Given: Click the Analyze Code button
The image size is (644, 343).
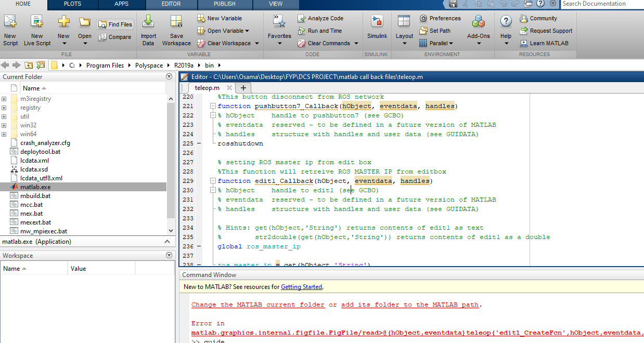Looking at the screenshot, I should [x=320, y=18].
